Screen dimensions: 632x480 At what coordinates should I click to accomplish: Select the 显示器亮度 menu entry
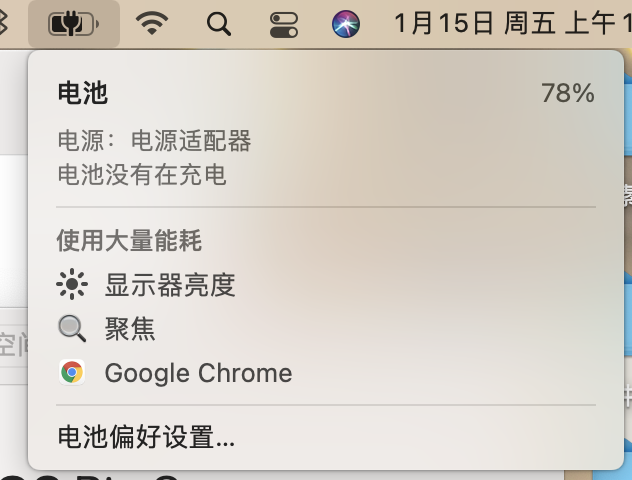[170, 286]
